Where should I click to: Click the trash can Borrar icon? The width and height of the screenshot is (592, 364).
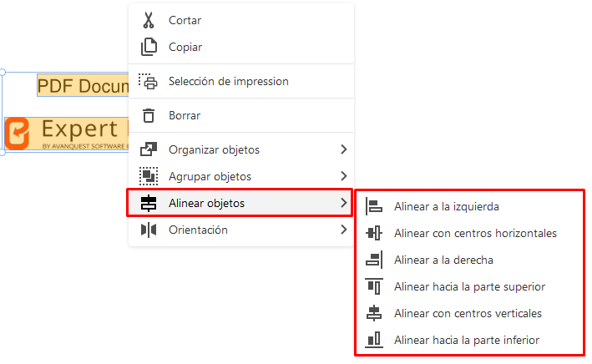click(x=149, y=115)
